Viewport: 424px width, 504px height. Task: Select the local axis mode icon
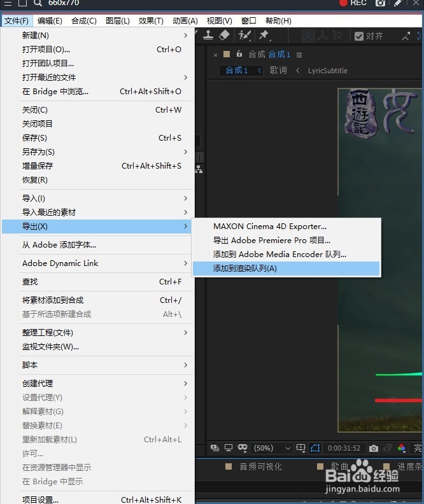(x=307, y=36)
